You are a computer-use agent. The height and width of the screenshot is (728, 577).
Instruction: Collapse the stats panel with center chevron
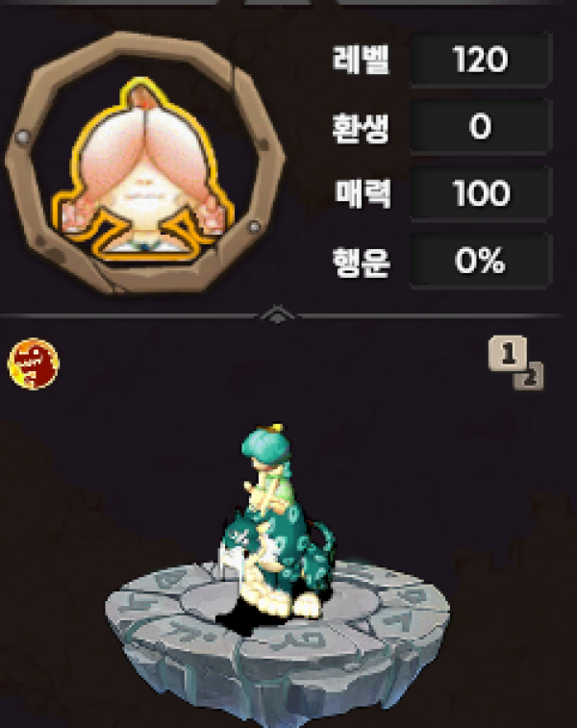(x=278, y=314)
